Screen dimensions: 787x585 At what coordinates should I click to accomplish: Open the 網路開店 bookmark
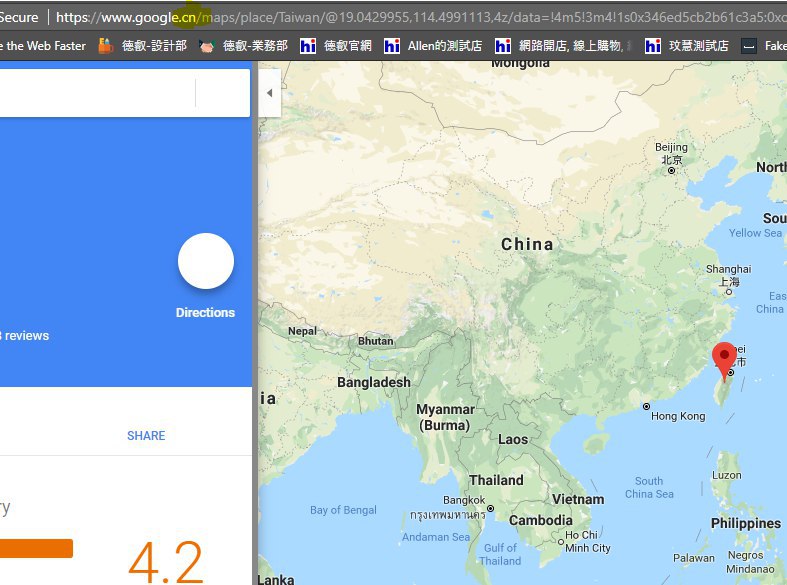click(563, 45)
